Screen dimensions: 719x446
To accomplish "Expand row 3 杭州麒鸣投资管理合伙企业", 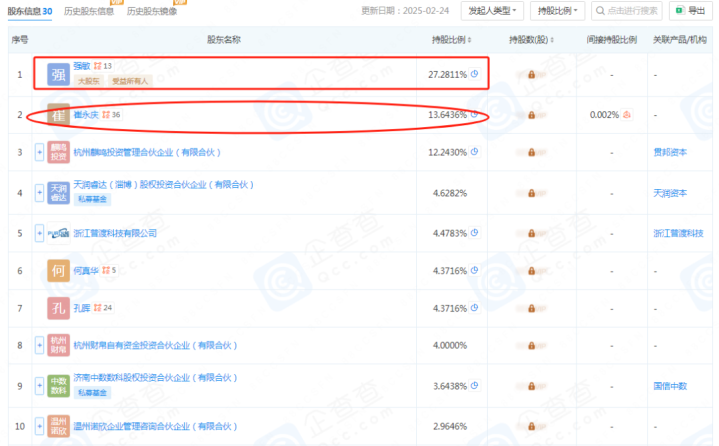I will click(39, 152).
